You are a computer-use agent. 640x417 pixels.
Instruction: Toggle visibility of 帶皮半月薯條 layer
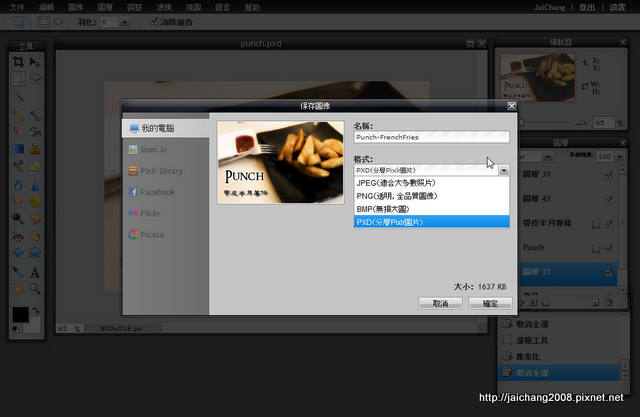tap(609, 224)
